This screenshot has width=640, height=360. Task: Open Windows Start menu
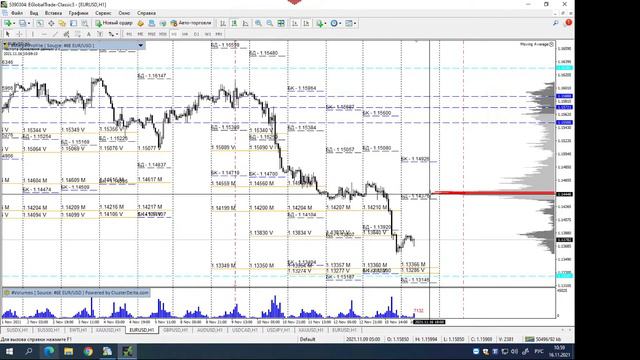tap(9, 351)
